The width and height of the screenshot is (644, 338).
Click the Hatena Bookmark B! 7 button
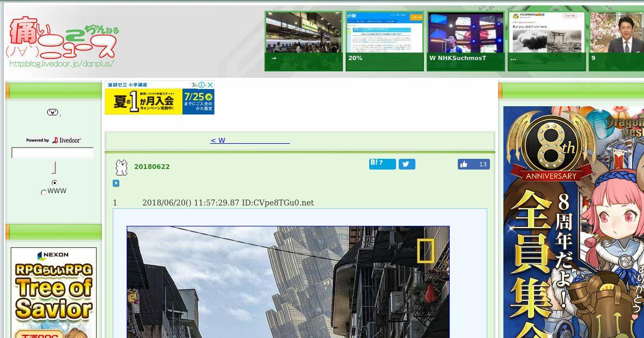[x=382, y=164]
